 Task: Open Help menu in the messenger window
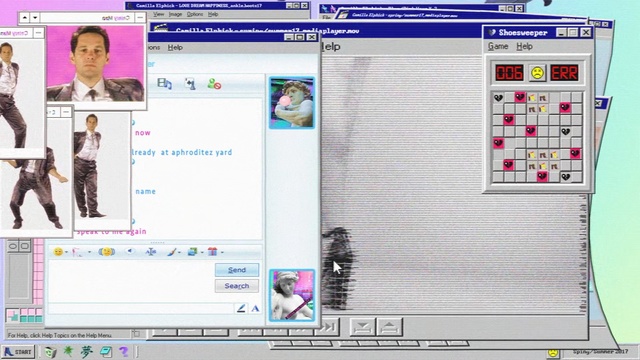coord(175,47)
